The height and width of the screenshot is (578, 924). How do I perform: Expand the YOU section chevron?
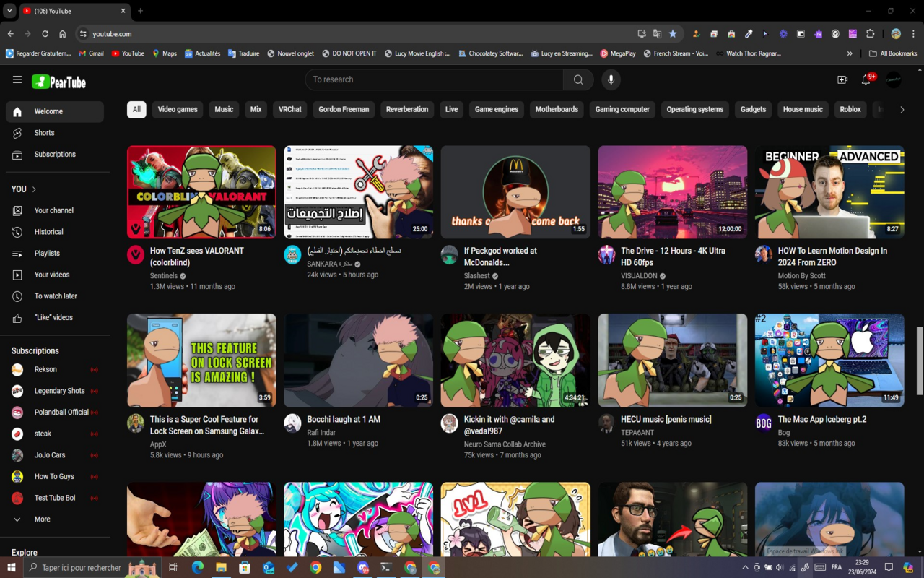click(x=32, y=189)
